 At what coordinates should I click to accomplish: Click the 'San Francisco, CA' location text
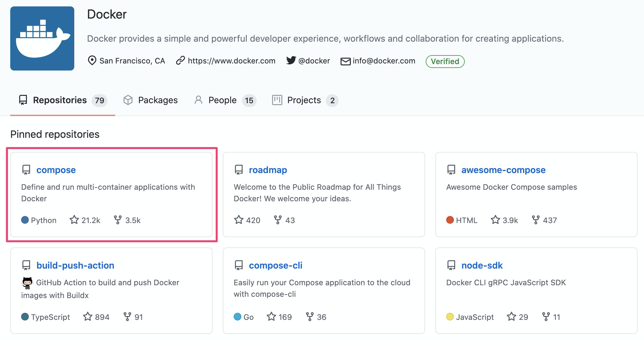[132, 61]
